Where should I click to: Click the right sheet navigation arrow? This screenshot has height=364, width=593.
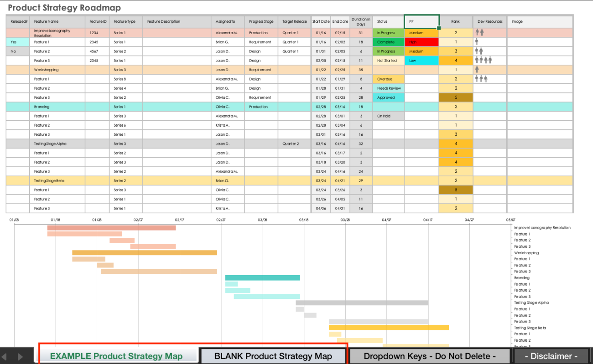click(x=20, y=356)
